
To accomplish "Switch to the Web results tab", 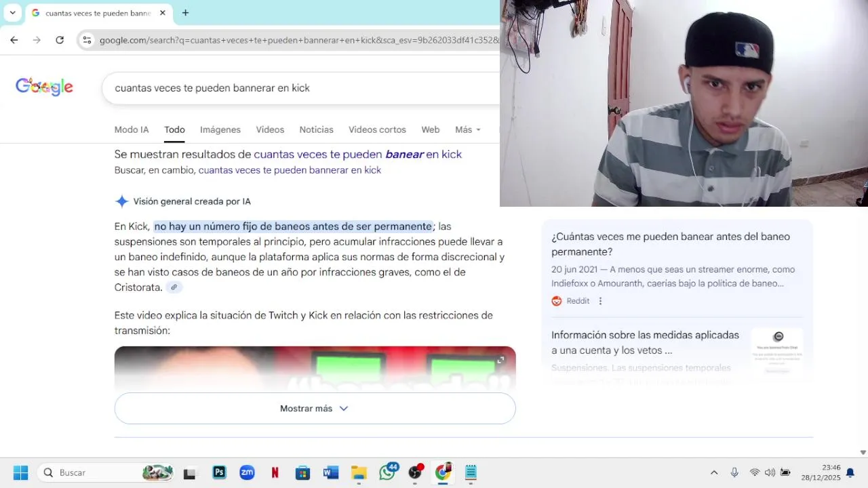I will coord(431,129).
